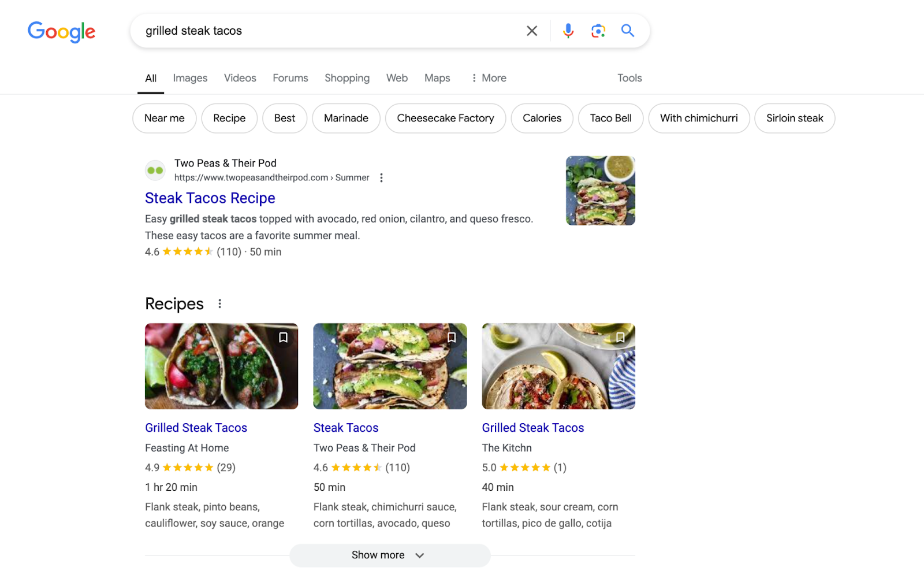Switch to the Videos tab
The width and height of the screenshot is (924, 578).
click(240, 78)
